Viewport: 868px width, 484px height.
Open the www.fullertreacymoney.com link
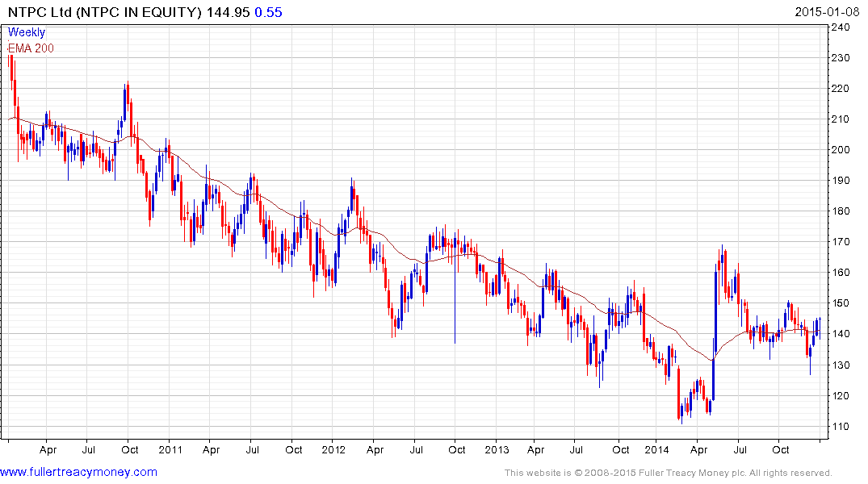(x=78, y=472)
